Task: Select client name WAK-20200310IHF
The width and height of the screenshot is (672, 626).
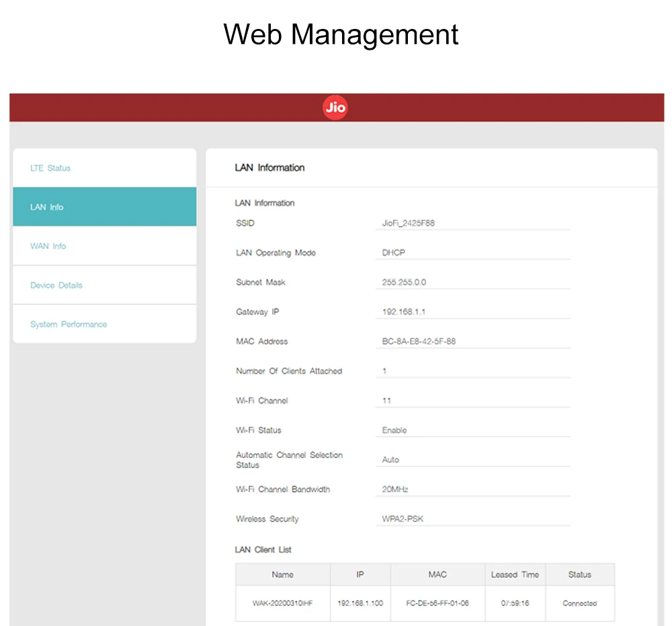Action: pyautogui.click(x=283, y=603)
